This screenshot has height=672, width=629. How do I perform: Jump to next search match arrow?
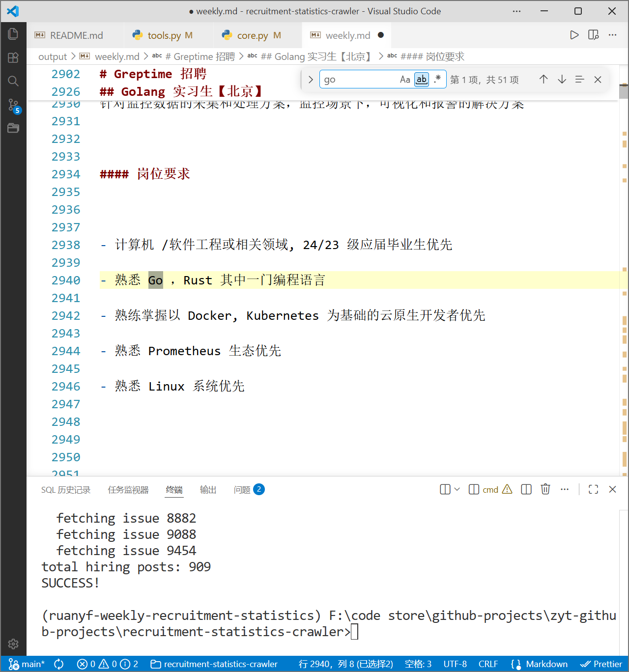tap(562, 79)
